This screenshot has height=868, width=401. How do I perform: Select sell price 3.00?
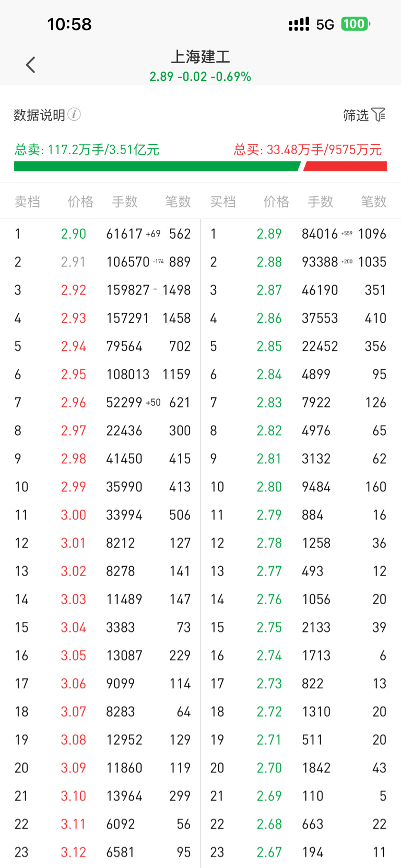click(x=74, y=515)
